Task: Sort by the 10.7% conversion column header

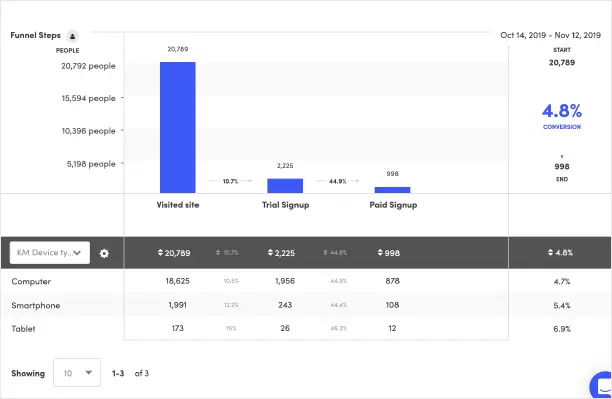Action: [x=227, y=253]
